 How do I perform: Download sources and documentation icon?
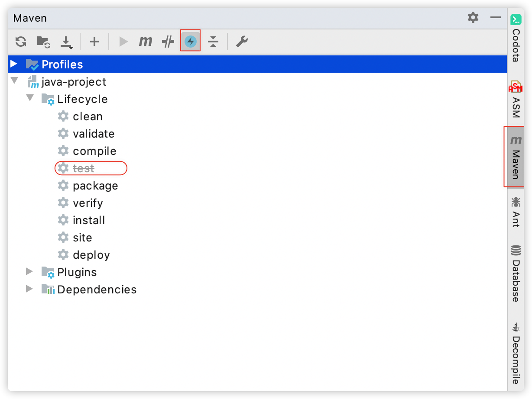click(x=66, y=42)
